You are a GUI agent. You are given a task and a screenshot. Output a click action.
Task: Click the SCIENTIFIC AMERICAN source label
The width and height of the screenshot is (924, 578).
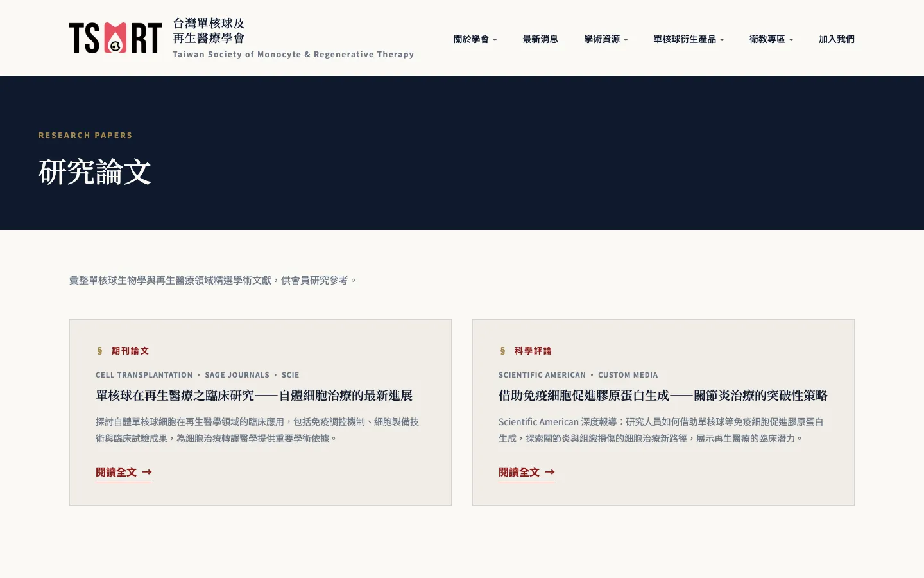tap(542, 375)
